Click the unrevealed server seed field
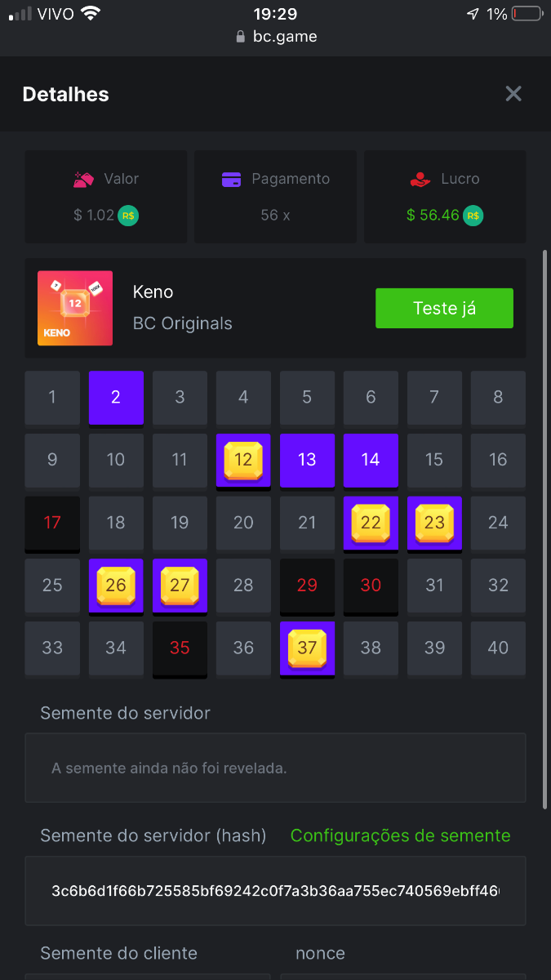The height and width of the screenshot is (980, 551). [x=275, y=768]
